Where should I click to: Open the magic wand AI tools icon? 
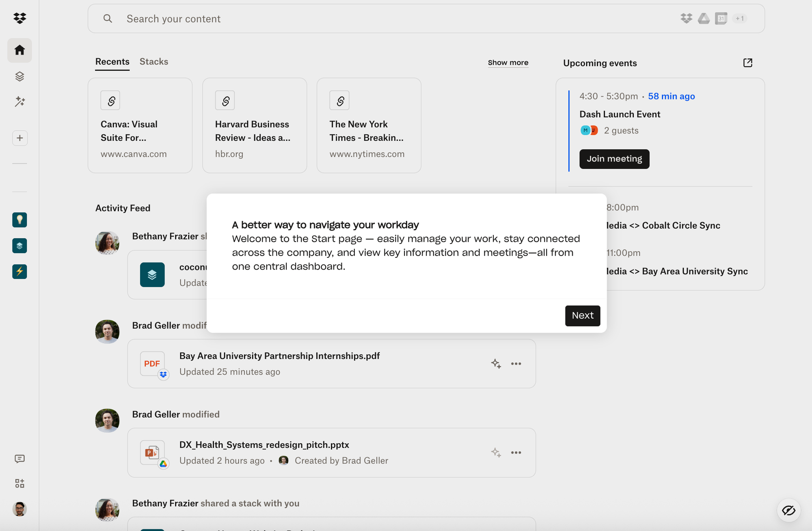(19, 101)
